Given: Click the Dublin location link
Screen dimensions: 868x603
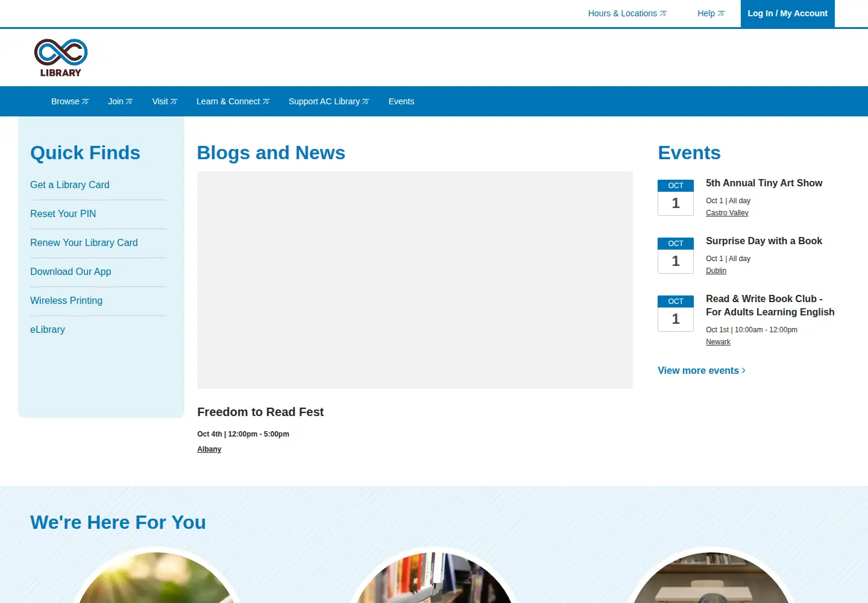Looking at the screenshot, I should coord(716,271).
